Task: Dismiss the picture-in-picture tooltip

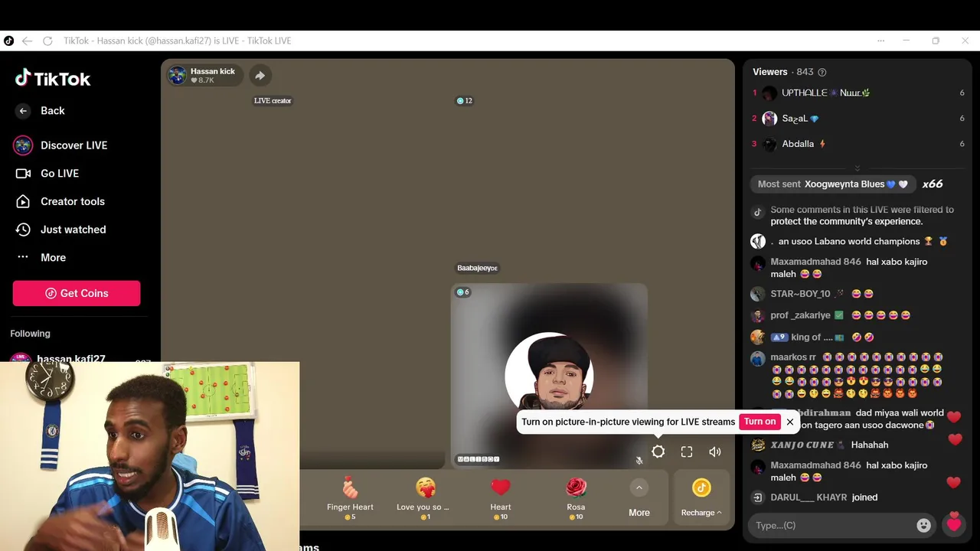Action: tap(790, 422)
